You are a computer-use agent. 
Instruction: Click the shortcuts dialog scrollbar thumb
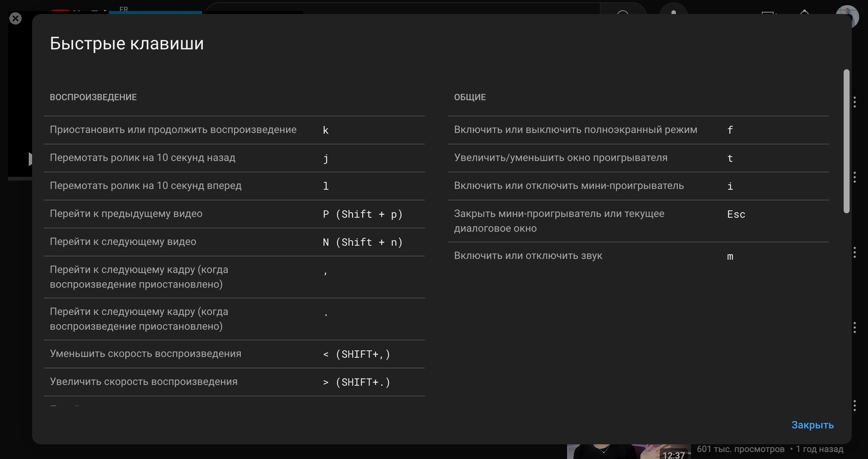pyautogui.click(x=847, y=141)
